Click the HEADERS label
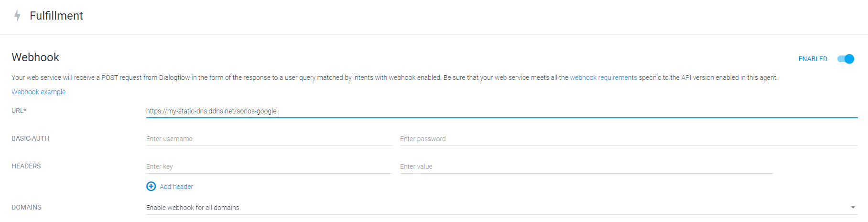 pyautogui.click(x=26, y=166)
